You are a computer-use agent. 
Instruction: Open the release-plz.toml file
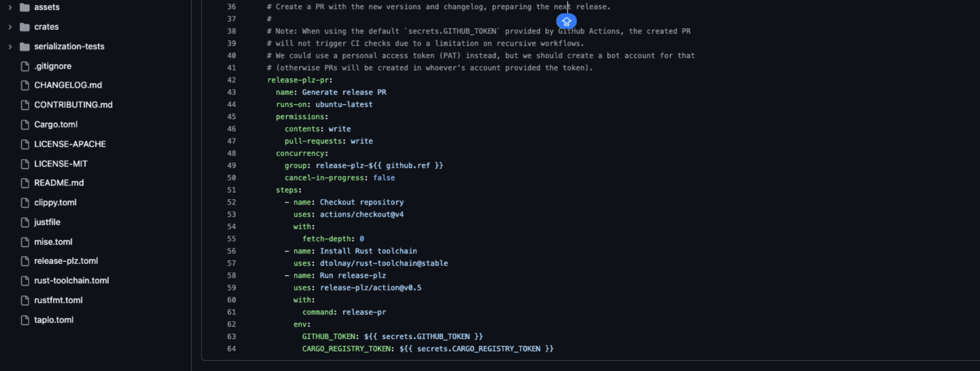tap(66, 261)
